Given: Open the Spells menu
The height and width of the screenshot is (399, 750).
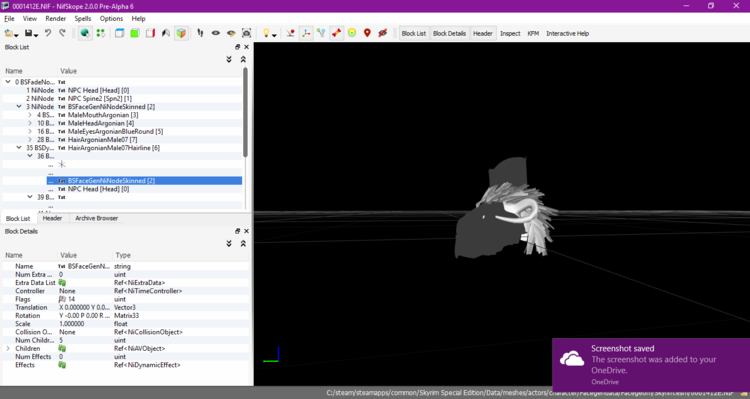Looking at the screenshot, I should 83,18.
